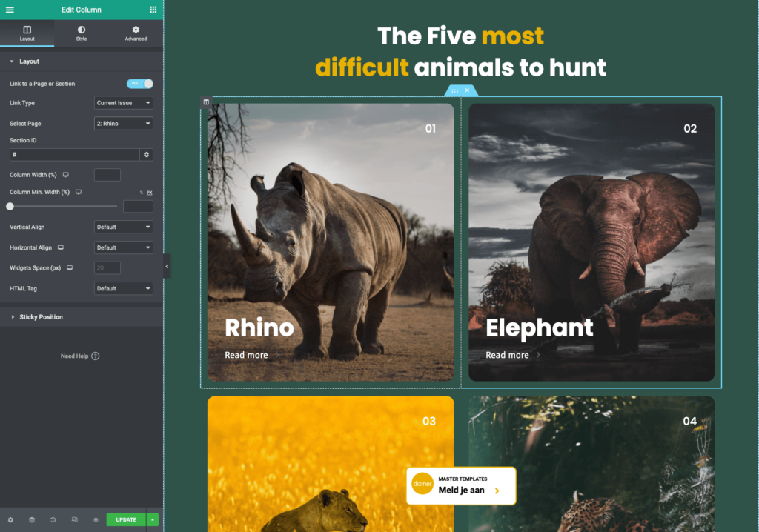
Task: Click the dynamic tags icon beside Section ID
Action: coord(147,155)
